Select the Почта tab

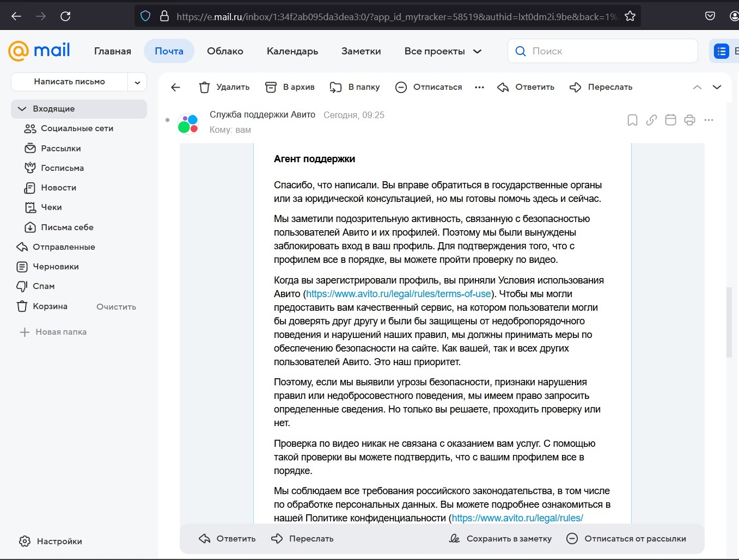169,51
